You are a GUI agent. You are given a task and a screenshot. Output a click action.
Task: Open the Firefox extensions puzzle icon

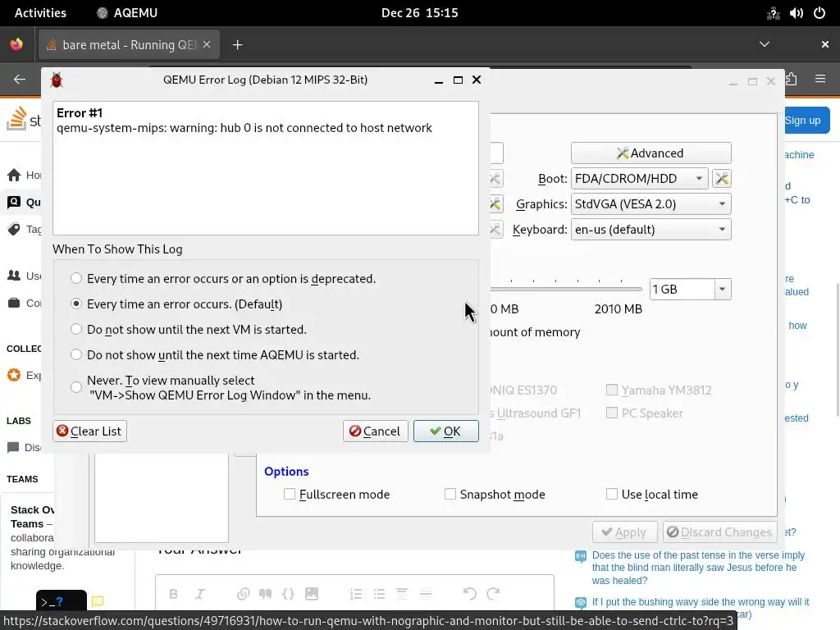(792, 80)
